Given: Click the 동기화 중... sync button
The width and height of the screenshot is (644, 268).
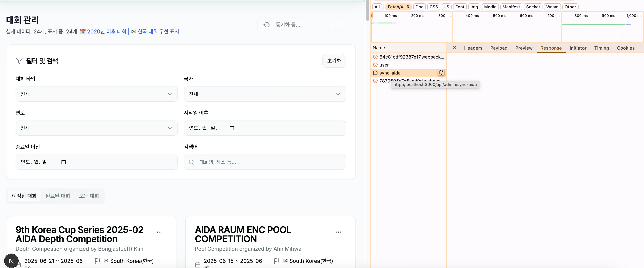Looking at the screenshot, I should 282,25.
